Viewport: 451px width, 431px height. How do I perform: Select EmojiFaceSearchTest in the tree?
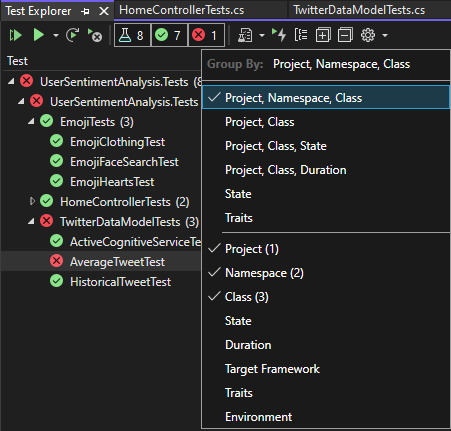click(124, 162)
